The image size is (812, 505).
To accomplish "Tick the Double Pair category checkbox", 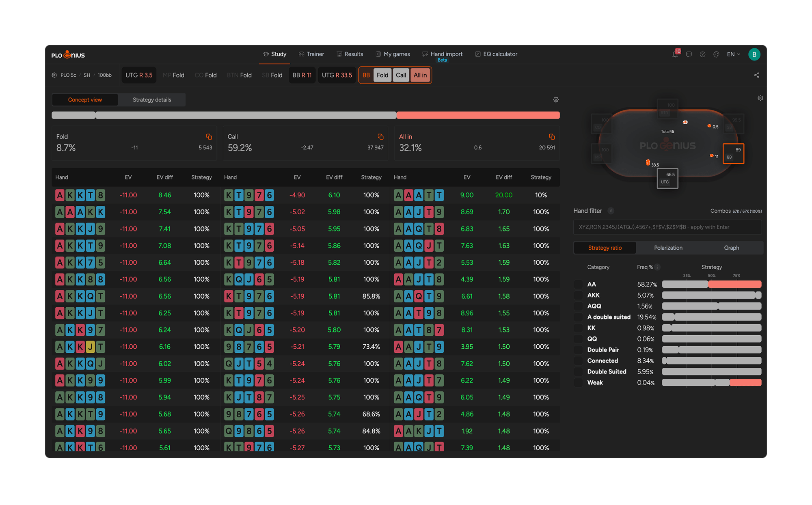I will [x=579, y=350].
